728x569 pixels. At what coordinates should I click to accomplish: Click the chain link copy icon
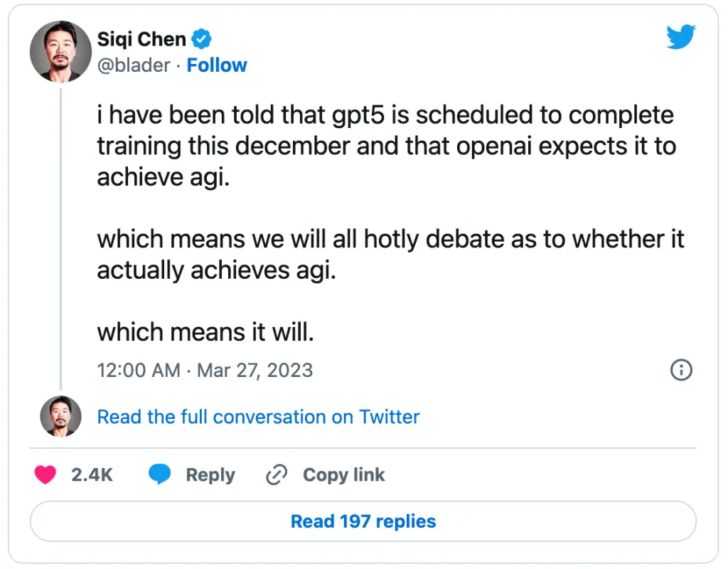pyautogui.click(x=275, y=475)
